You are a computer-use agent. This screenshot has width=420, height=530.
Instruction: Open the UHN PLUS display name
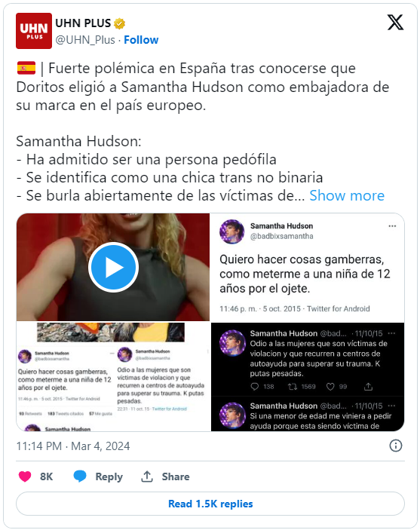click(x=83, y=23)
